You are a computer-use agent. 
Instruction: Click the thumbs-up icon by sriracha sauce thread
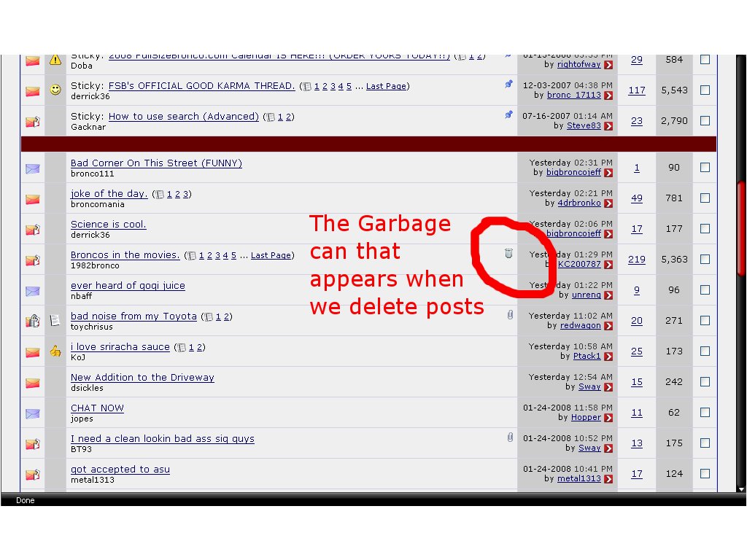55,351
